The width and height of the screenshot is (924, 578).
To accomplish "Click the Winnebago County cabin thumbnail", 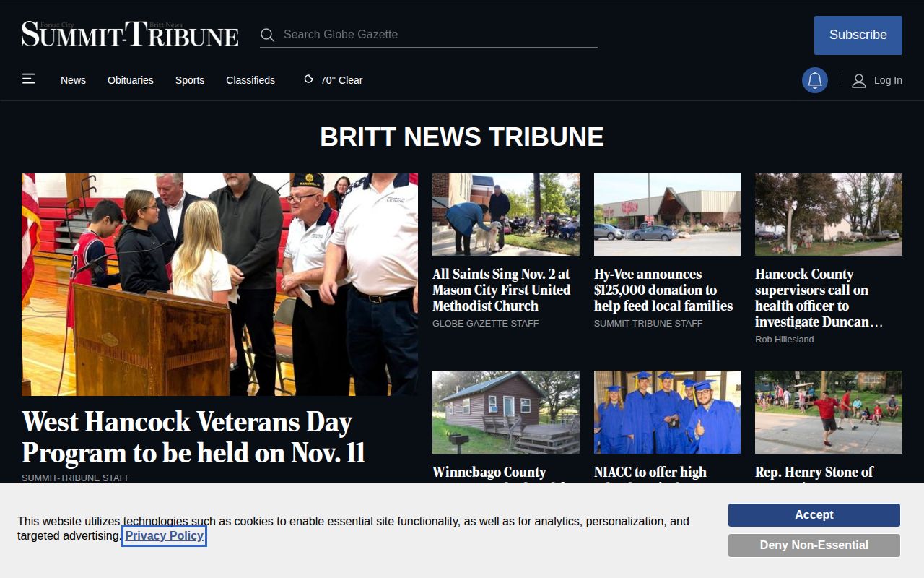I will point(506,413).
